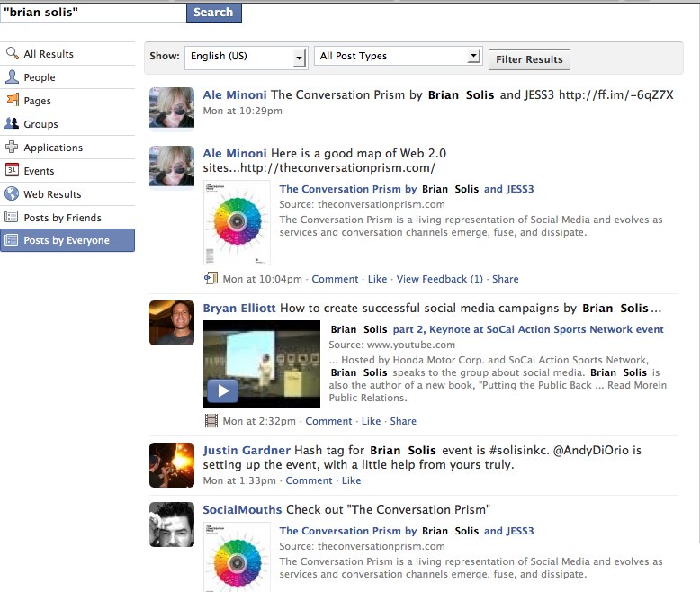Click Ale Minoni's avatar on first post
This screenshot has width=700, height=592.
pyautogui.click(x=172, y=108)
